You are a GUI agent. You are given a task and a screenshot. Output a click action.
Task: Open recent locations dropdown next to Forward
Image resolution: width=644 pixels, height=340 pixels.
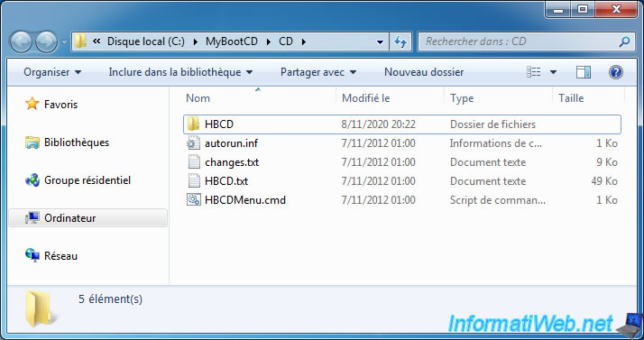(64, 41)
